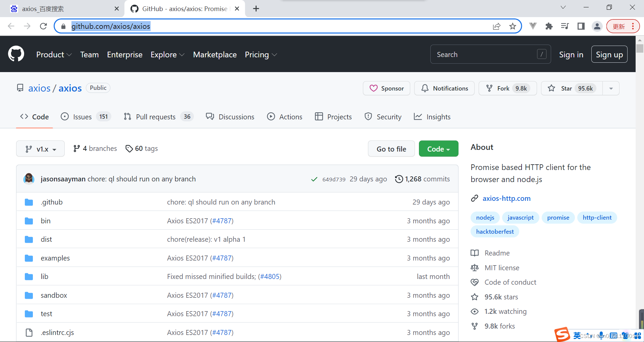This screenshot has height=342, width=644.
Task: Open the v1.x branch selector
Action: [40, 149]
